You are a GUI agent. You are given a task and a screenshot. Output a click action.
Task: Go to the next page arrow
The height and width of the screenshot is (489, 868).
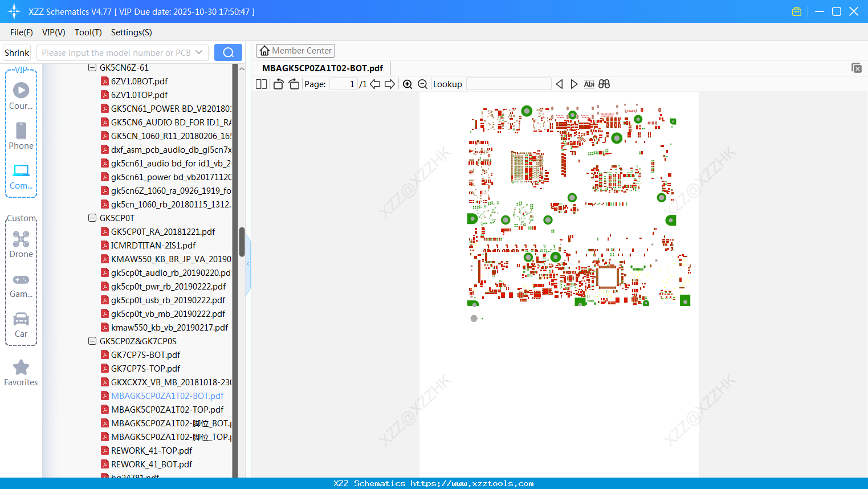(x=390, y=84)
